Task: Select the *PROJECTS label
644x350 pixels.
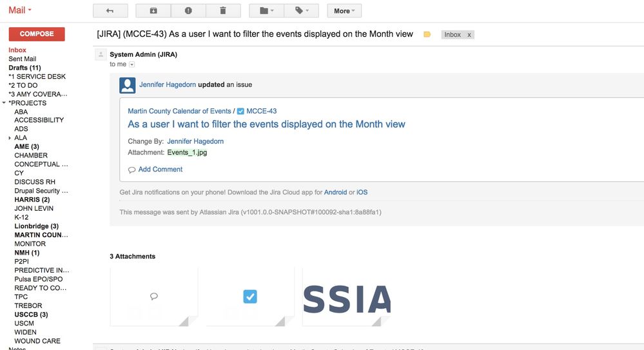Action: point(28,103)
